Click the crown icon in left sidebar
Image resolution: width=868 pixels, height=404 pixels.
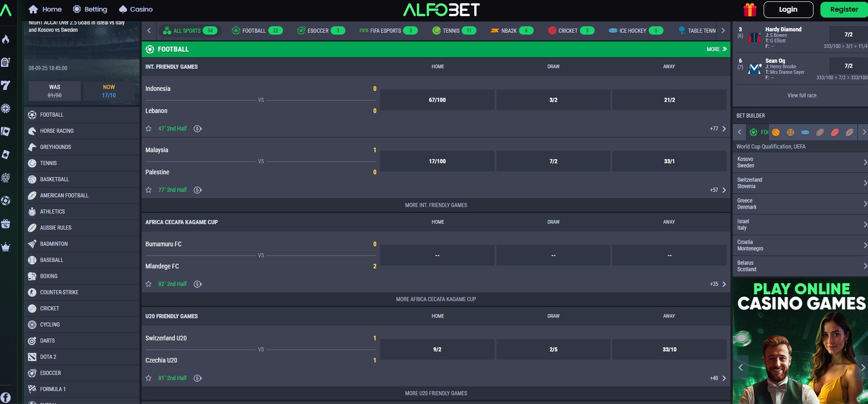pos(6,247)
